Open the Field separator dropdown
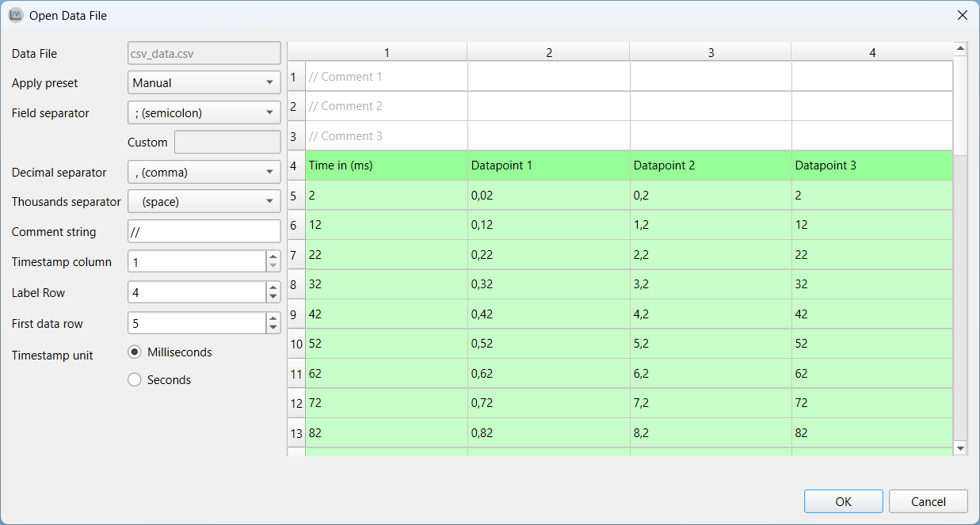The width and height of the screenshot is (980, 525). click(x=204, y=112)
